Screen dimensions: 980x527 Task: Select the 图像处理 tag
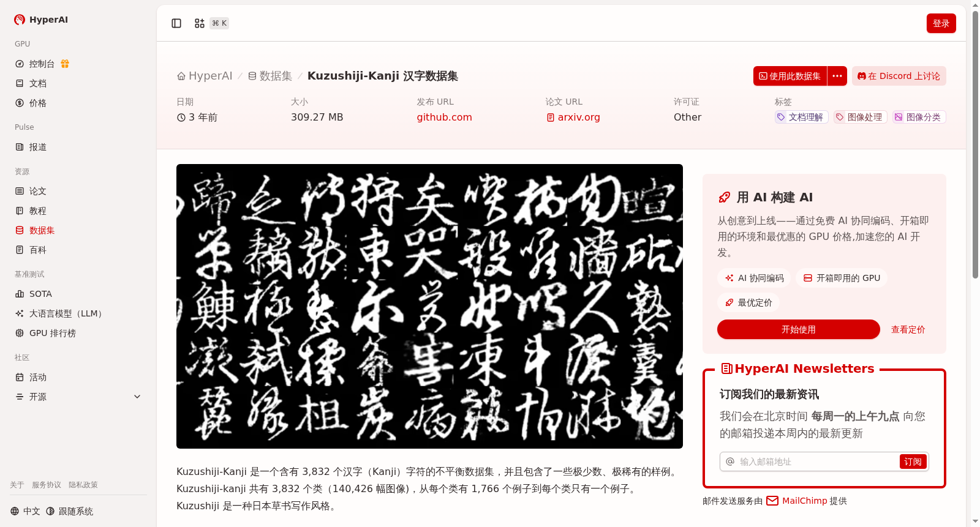[x=860, y=117]
